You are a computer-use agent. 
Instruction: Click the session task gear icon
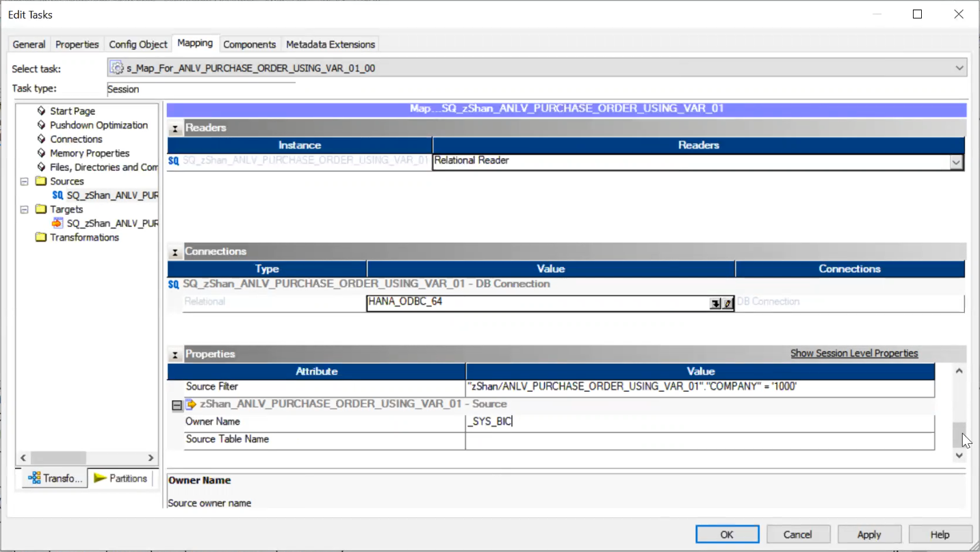pyautogui.click(x=117, y=68)
